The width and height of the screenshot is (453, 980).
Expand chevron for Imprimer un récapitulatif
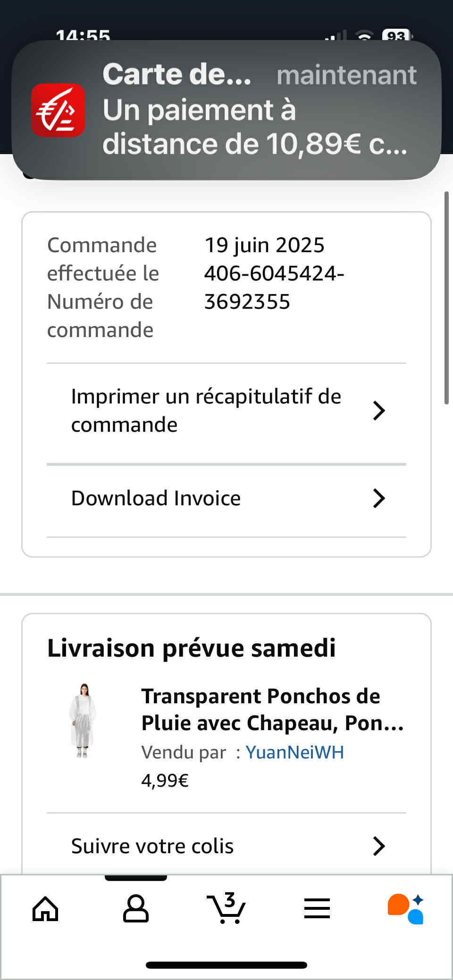379,411
